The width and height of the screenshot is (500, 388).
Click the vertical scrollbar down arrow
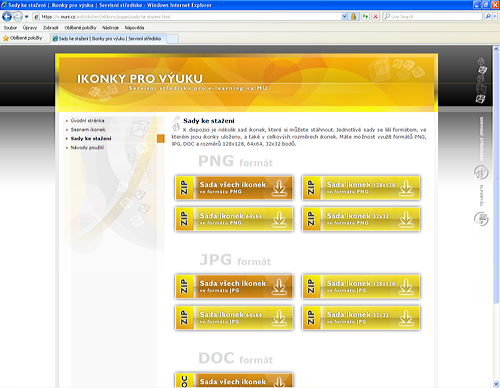pyautogui.click(x=496, y=384)
